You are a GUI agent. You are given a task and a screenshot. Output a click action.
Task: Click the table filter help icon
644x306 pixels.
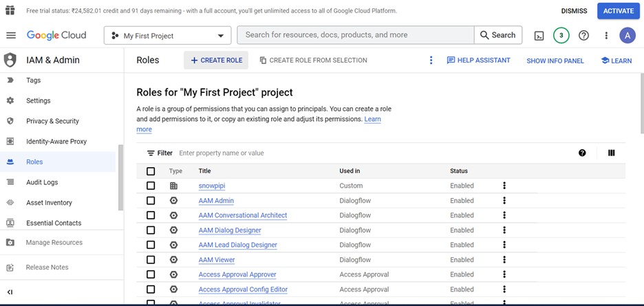[582, 153]
